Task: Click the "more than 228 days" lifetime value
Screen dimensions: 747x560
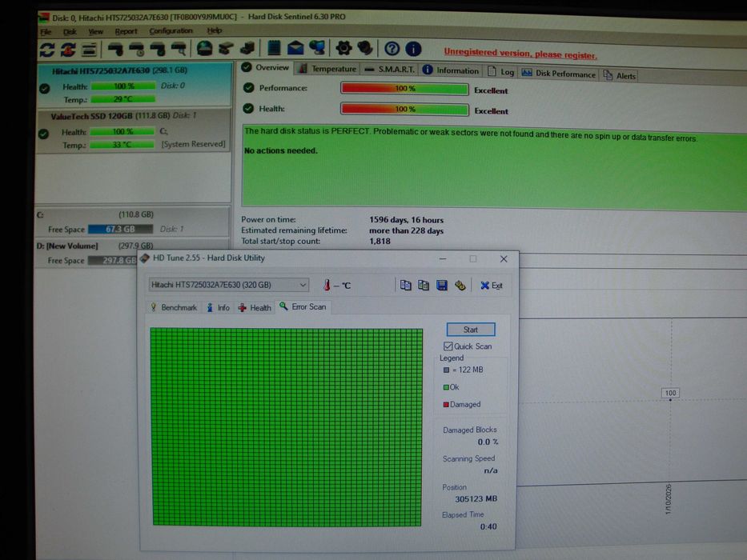Action: click(407, 231)
